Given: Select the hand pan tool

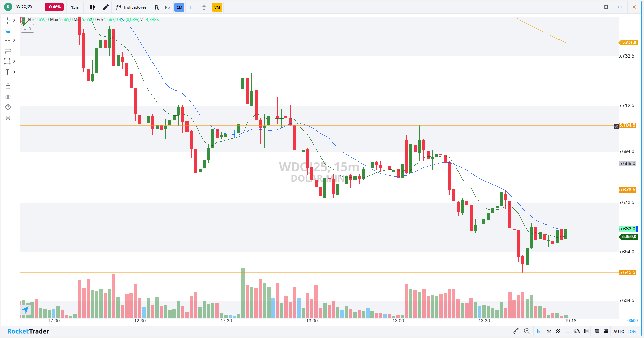Looking at the screenshot, I should 8,31.
